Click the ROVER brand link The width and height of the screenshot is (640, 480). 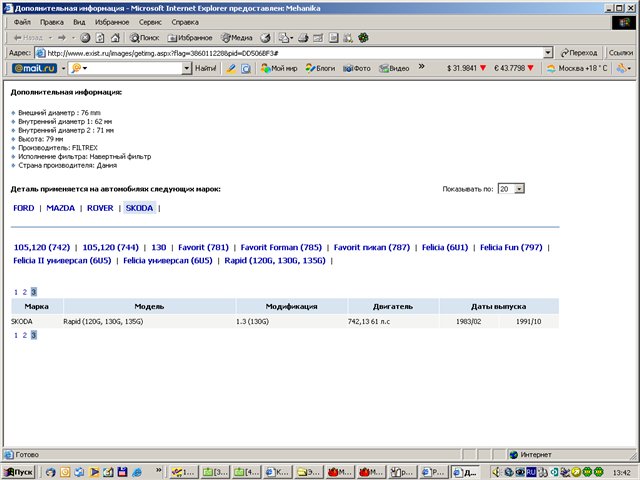click(100, 208)
